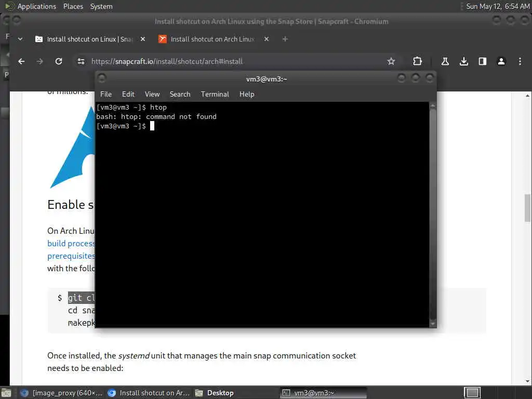Open System menu in top panel

coord(101,6)
